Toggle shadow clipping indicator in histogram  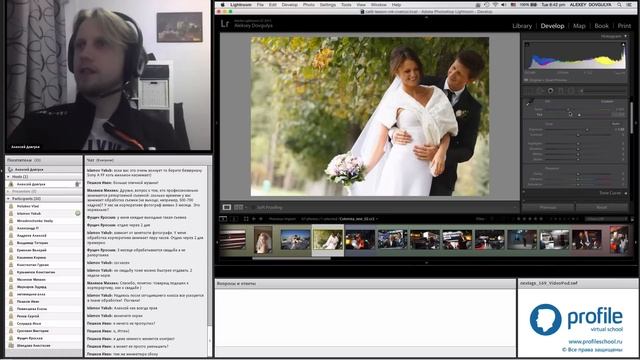click(527, 44)
